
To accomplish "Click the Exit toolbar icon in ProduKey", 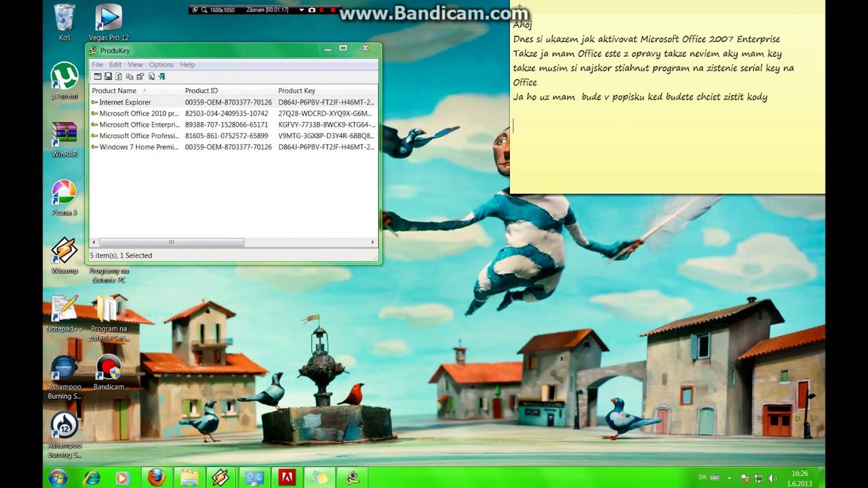I will 161,77.
